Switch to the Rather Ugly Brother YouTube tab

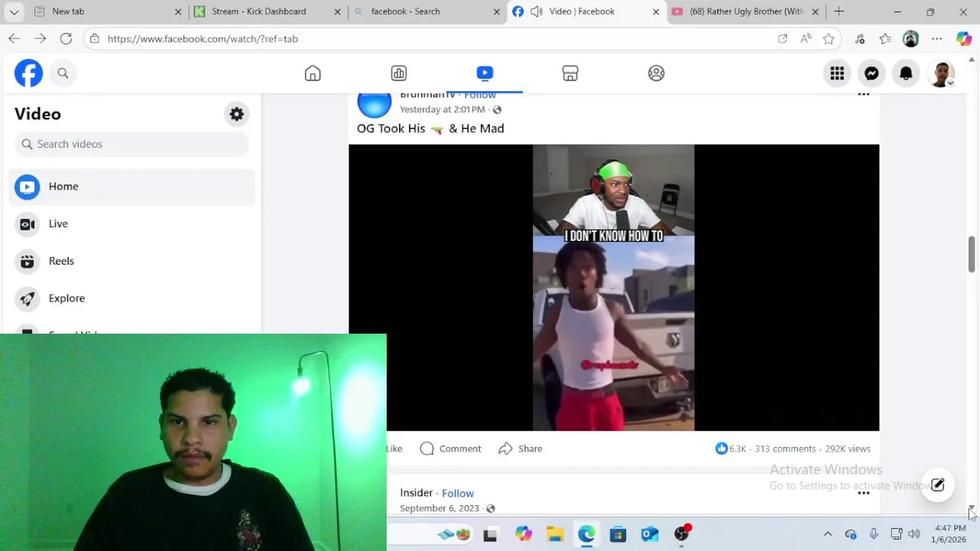pyautogui.click(x=746, y=11)
